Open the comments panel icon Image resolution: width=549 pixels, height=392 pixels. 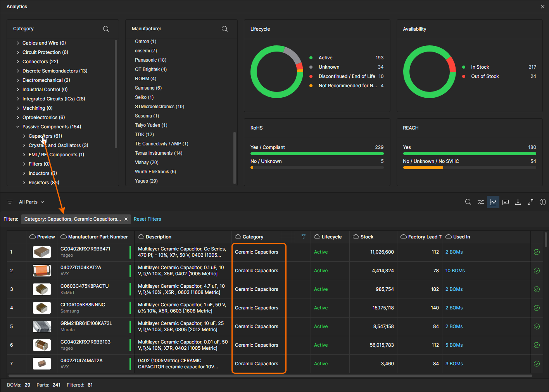505,202
